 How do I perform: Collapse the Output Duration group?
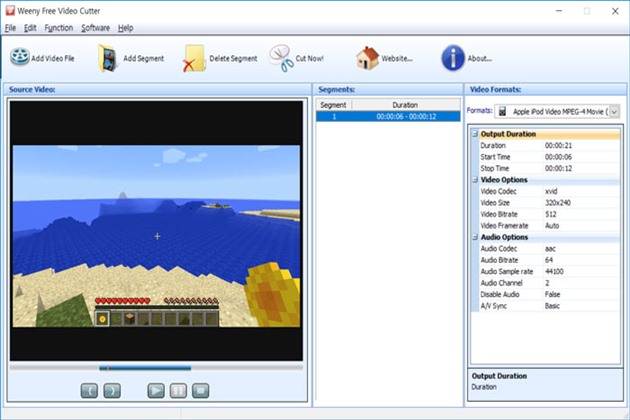[x=475, y=134]
